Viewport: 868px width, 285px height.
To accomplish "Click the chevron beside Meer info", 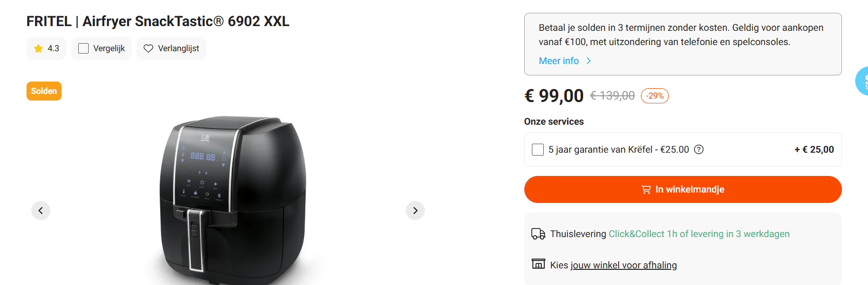I will coord(589,61).
